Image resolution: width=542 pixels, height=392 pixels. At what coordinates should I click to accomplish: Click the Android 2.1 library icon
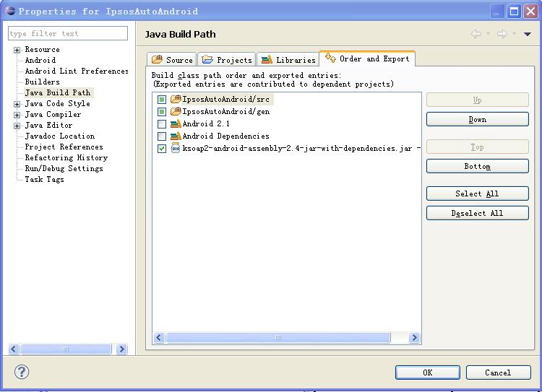coord(176,123)
